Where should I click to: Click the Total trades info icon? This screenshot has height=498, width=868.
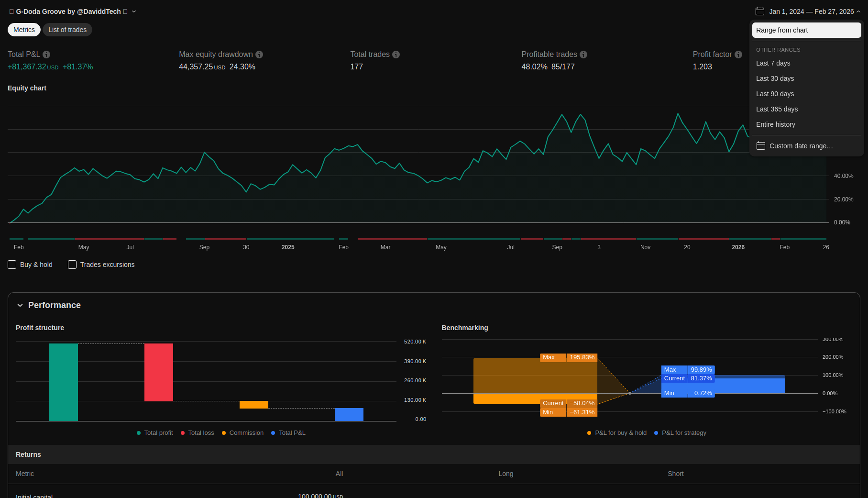pos(396,55)
